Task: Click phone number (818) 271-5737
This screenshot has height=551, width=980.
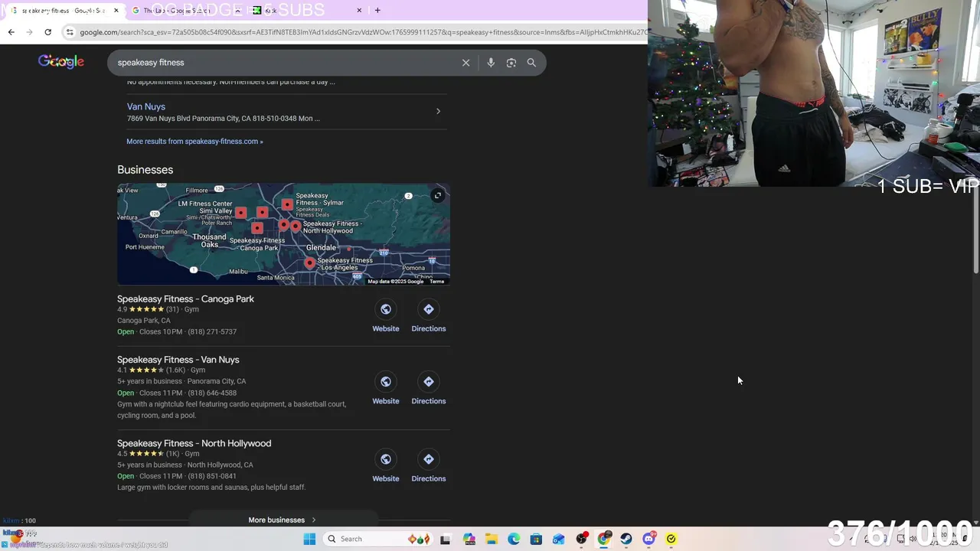Action: [x=212, y=331]
